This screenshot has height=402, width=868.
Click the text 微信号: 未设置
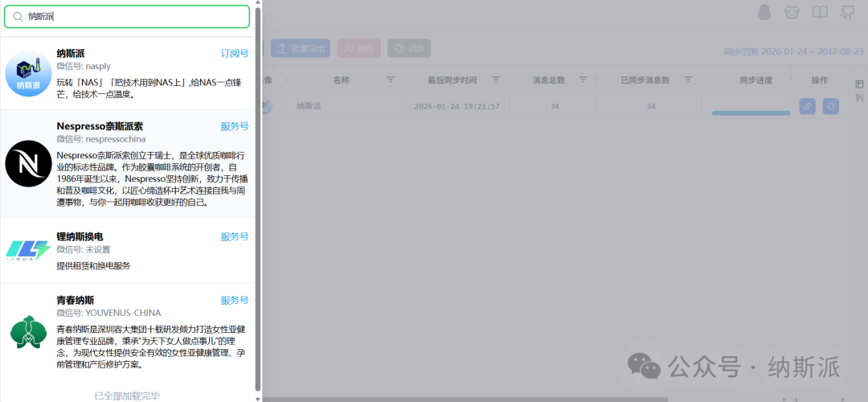(x=84, y=249)
